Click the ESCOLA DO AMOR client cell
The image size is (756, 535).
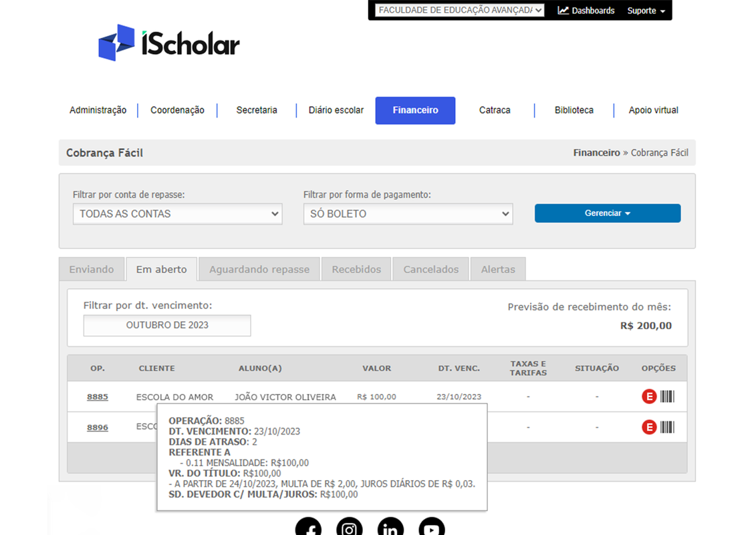click(174, 397)
